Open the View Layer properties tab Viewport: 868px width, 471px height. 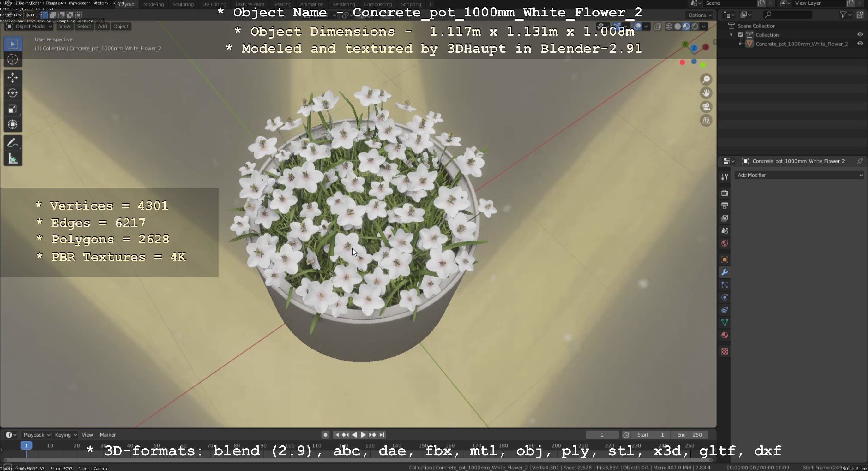coord(725,218)
